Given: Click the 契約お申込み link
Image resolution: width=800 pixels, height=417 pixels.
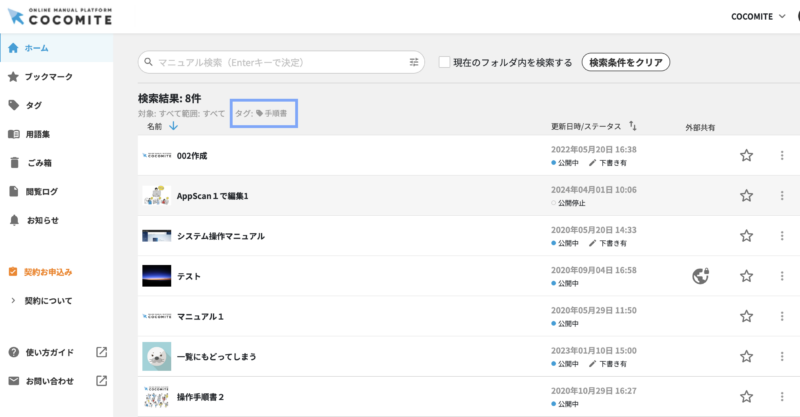Looking at the screenshot, I should [x=48, y=271].
